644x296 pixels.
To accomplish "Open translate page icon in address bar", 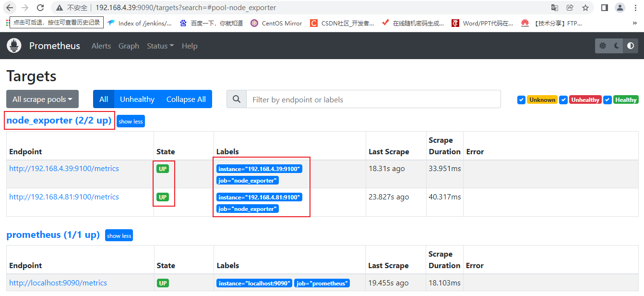I will coord(555,8).
